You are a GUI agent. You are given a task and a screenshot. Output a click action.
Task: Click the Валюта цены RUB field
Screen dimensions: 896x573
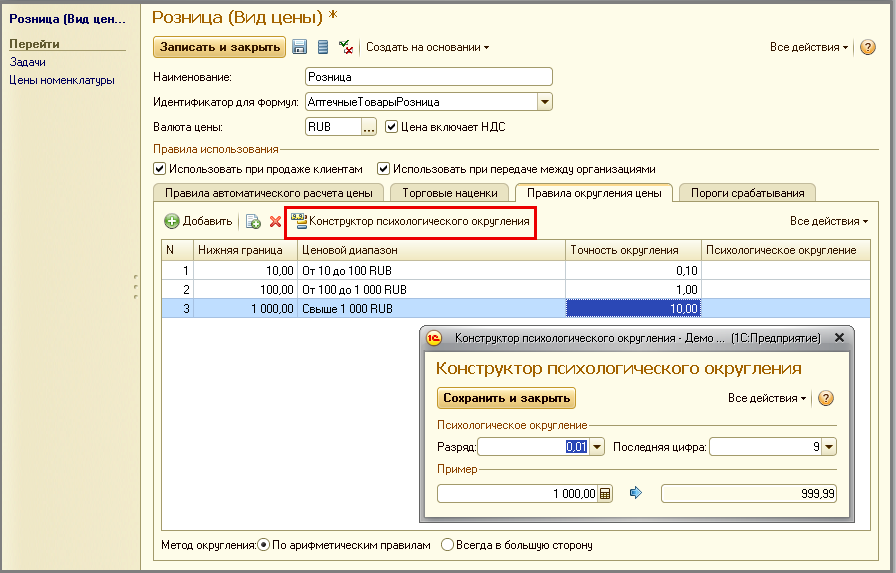click(334, 127)
